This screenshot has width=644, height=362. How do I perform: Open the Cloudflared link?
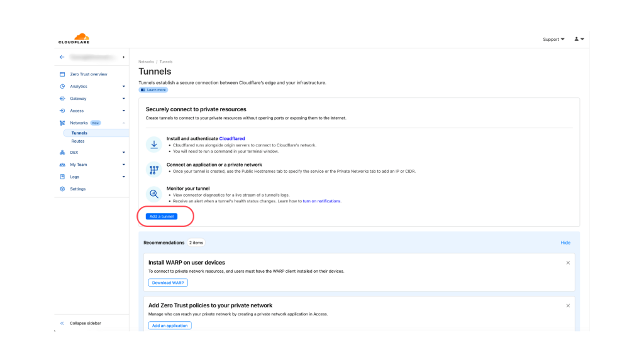232,139
